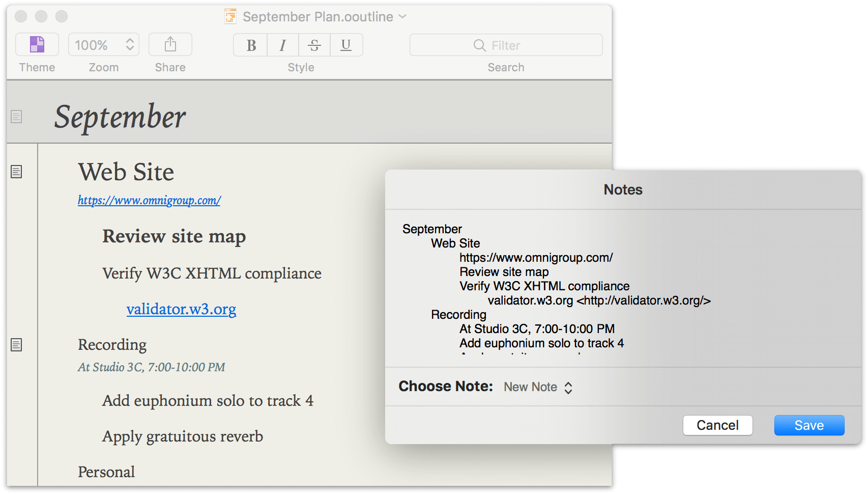The height and width of the screenshot is (494, 868).
Task: Click the note icon beside September
Action: (x=16, y=117)
